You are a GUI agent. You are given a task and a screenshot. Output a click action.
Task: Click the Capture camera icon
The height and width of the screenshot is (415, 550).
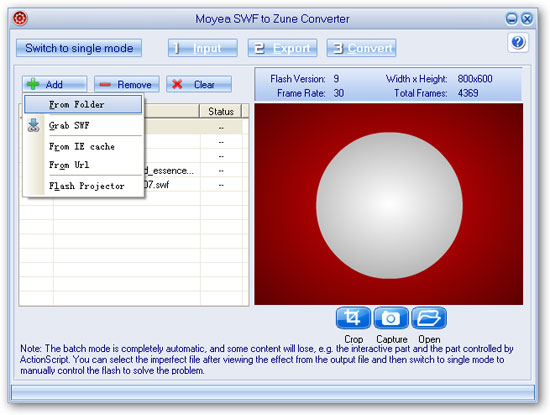[391, 318]
